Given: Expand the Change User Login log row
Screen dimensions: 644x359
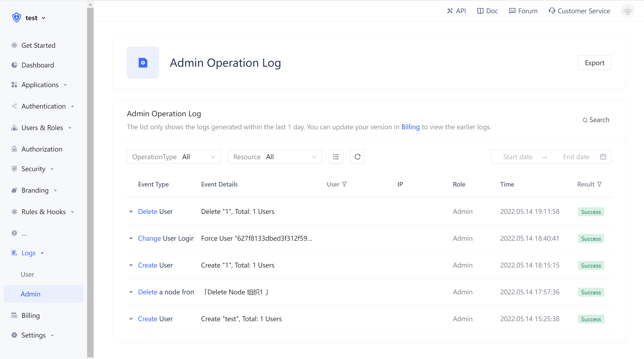Looking at the screenshot, I should (x=131, y=238).
